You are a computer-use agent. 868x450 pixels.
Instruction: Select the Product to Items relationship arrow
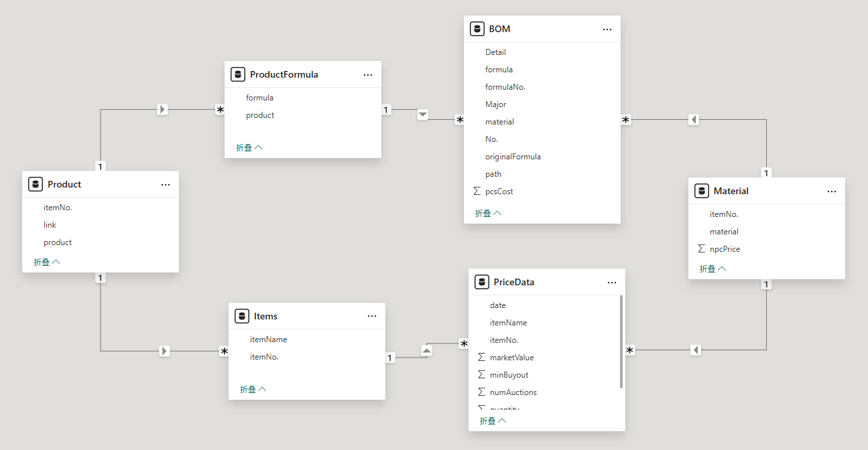pyautogui.click(x=164, y=350)
